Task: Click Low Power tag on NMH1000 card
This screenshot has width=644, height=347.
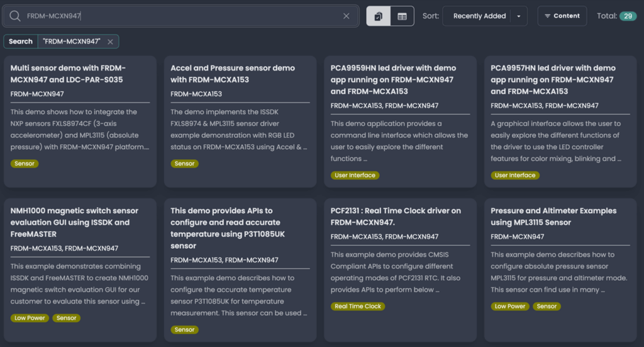Action: click(x=30, y=318)
